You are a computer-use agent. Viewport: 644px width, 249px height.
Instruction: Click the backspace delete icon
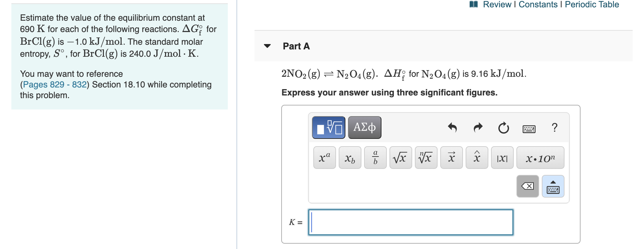[x=527, y=186]
